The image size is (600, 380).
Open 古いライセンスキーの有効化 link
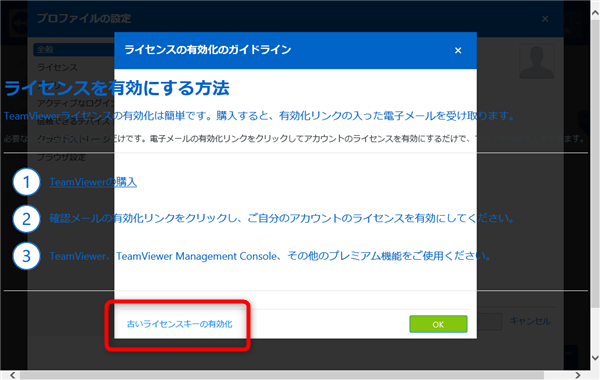pyautogui.click(x=179, y=324)
